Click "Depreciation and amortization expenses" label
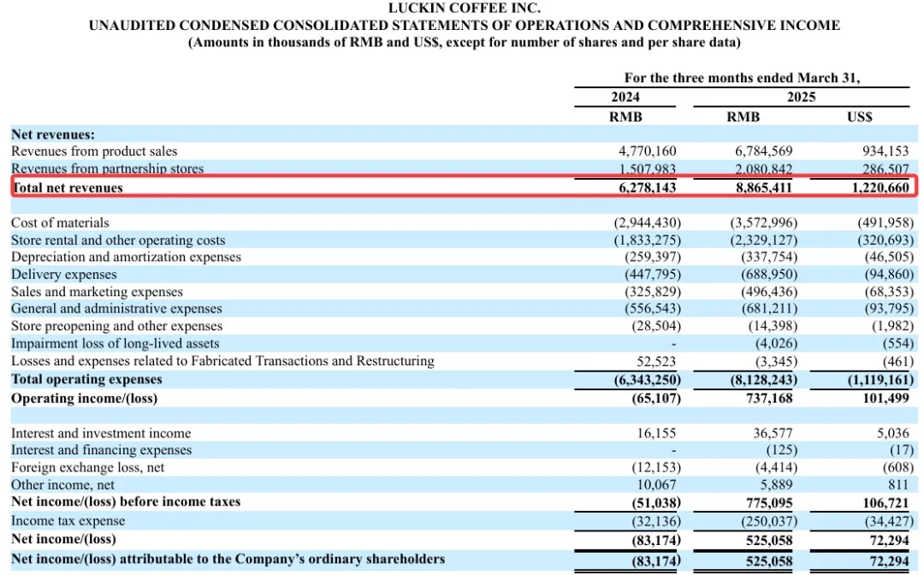The height and width of the screenshot is (575, 924). (126, 257)
